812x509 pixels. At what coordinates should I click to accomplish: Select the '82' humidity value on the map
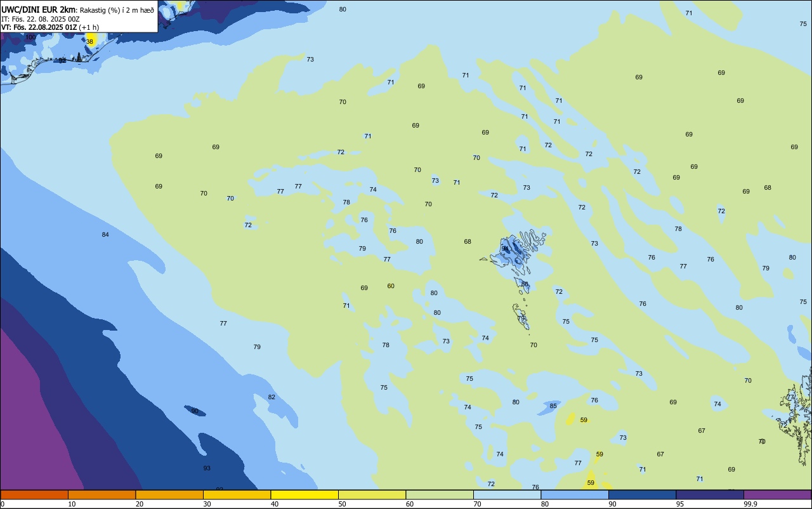(272, 397)
